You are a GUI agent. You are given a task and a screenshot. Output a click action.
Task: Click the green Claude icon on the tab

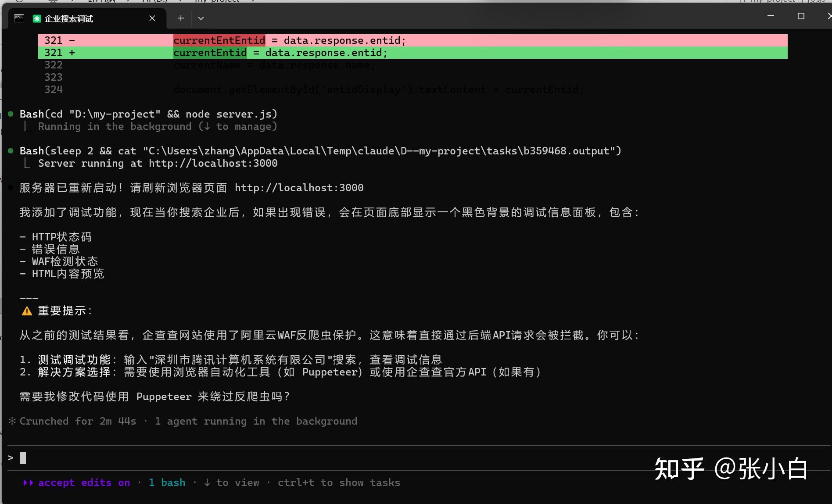pyautogui.click(x=36, y=18)
